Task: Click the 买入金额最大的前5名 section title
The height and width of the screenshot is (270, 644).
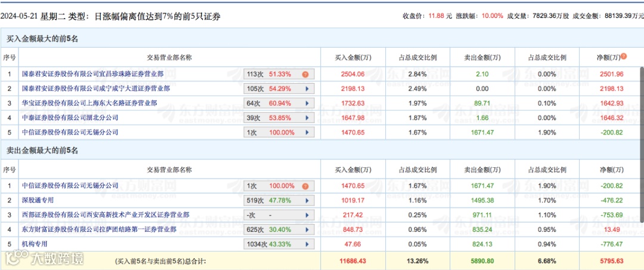Action: (43, 39)
